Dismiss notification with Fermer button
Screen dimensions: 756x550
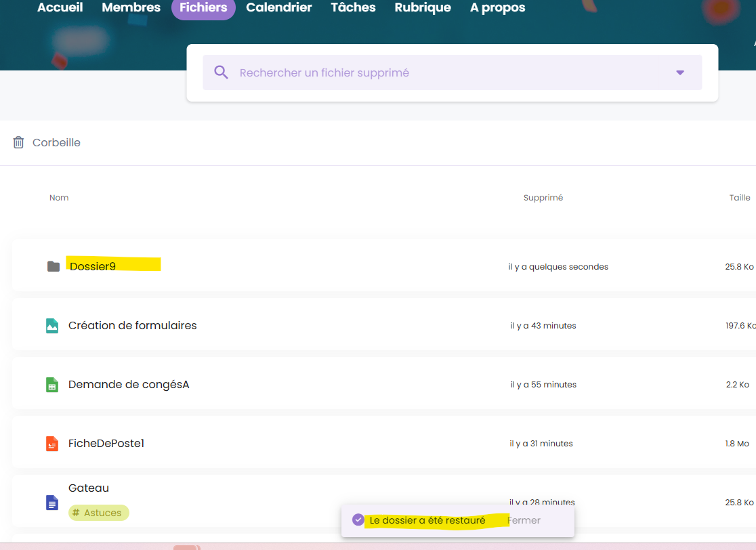pyautogui.click(x=524, y=520)
